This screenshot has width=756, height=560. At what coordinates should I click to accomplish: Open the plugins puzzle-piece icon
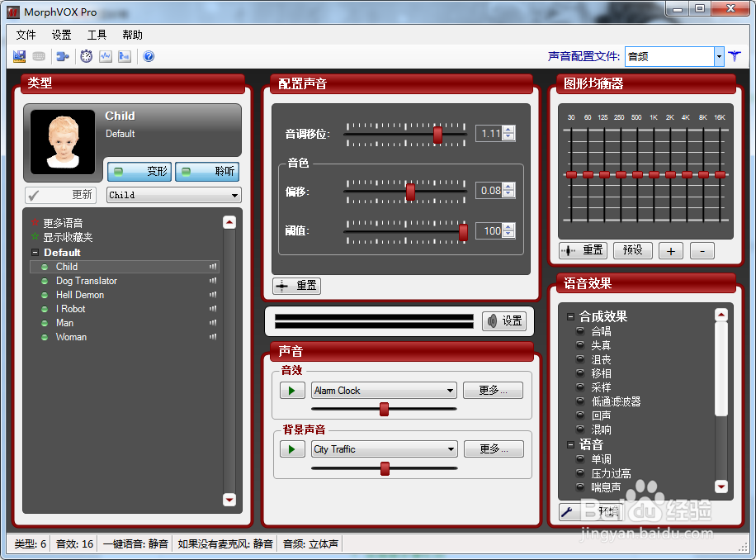point(63,56)
